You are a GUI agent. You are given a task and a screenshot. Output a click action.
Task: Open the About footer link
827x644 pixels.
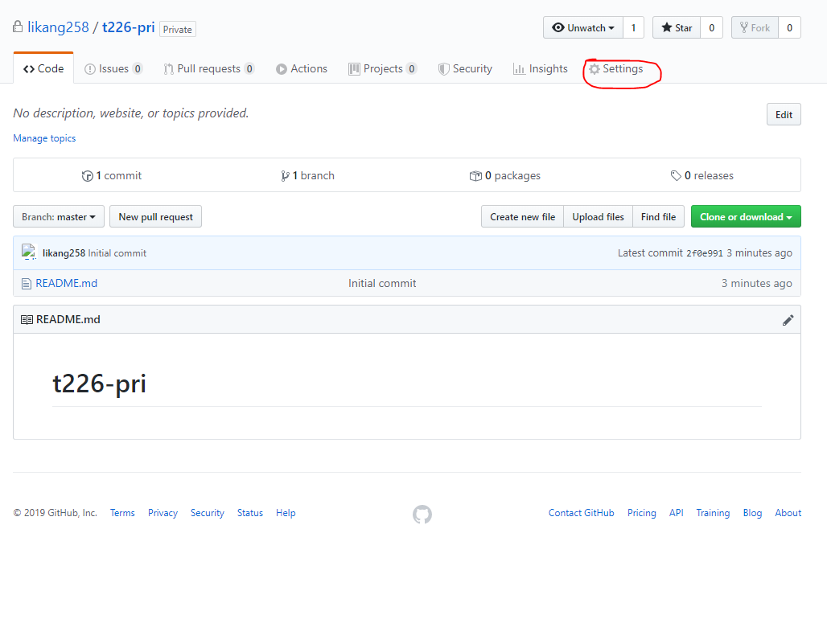tap(788, 513)
